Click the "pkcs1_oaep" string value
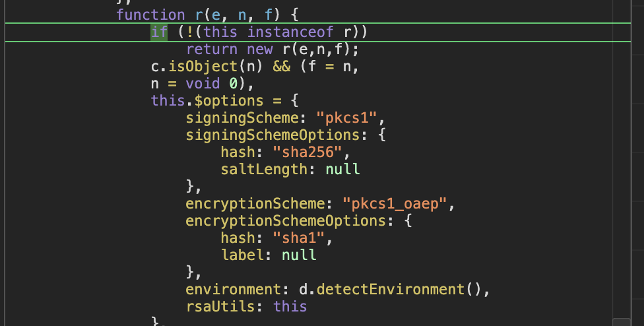Viewport: 644px width, 326px height. click(x=395, y=204)
